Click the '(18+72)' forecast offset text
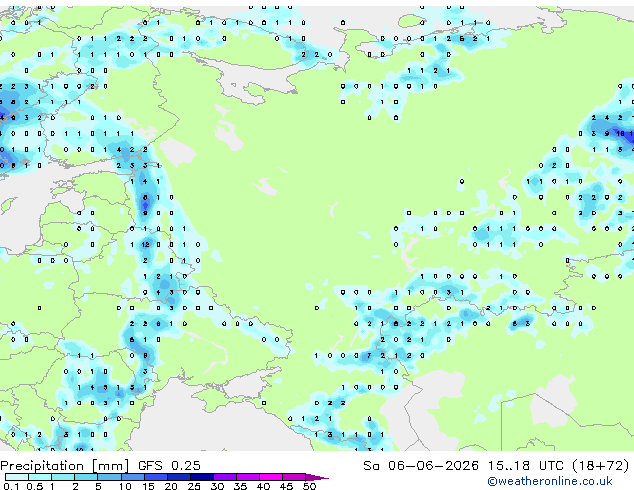 601,466
